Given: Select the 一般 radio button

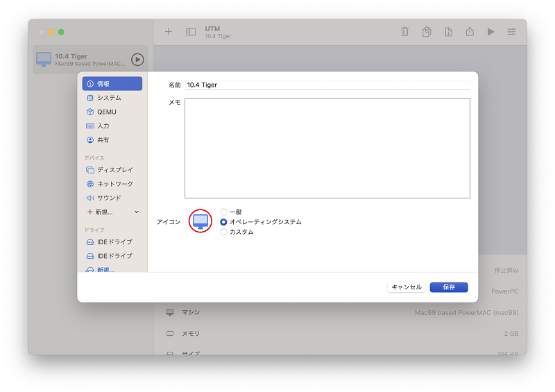Looking at the screenshot, I should (x=223, y=212).
